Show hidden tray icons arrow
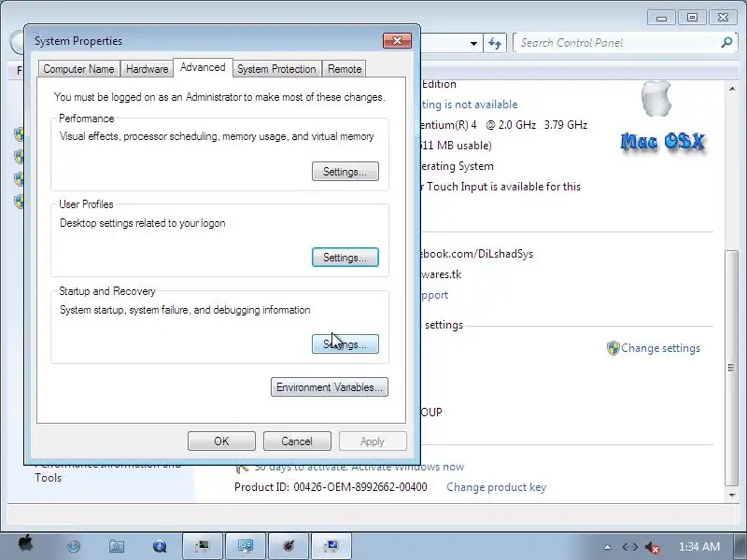 click(607, 547)
